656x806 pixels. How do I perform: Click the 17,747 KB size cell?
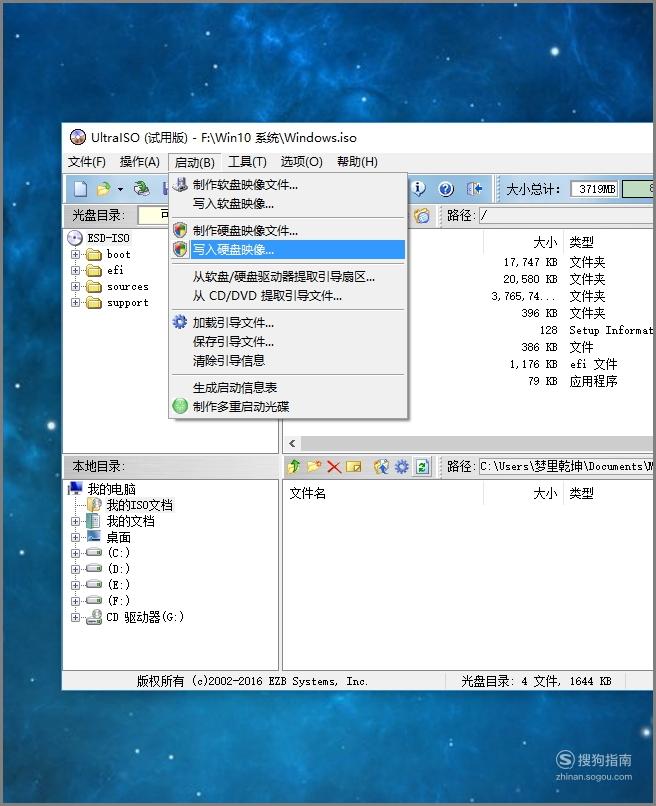point(530,262)
